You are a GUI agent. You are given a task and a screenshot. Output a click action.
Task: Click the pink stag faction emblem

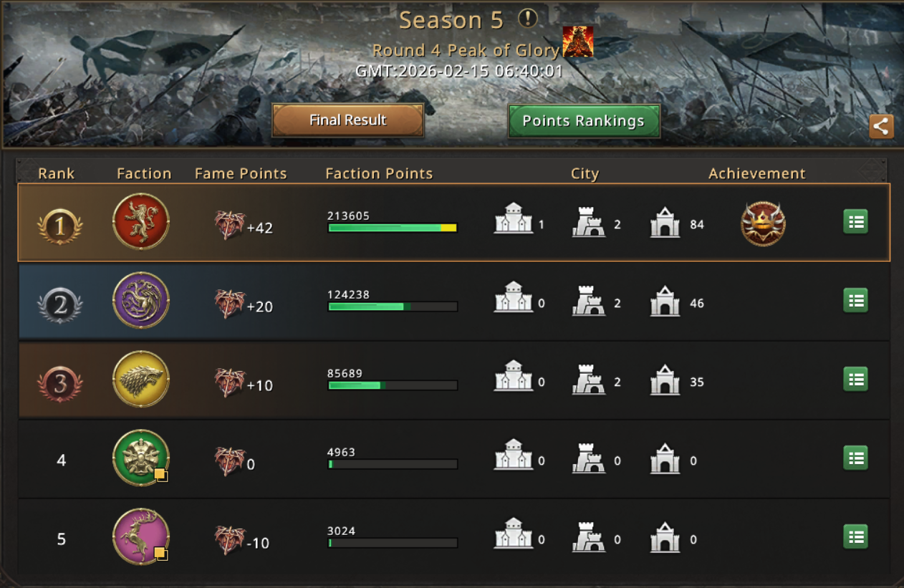(141, 537)
